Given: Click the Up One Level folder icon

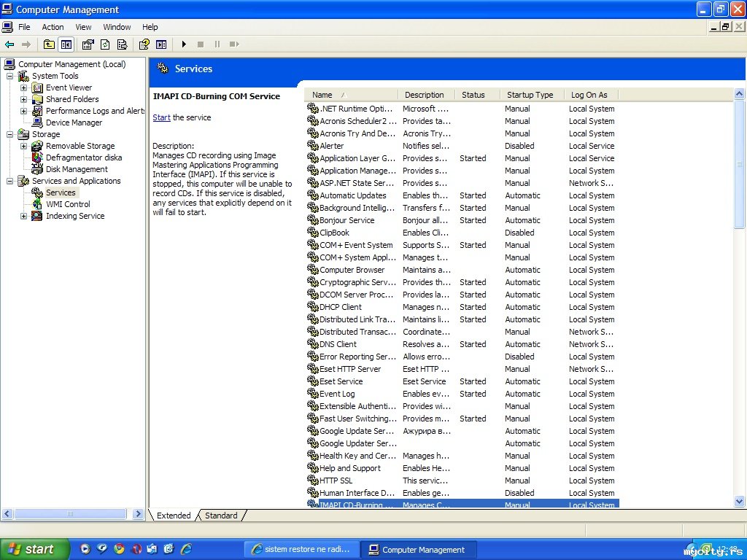Looking at the screenshot, I should 49,44.
